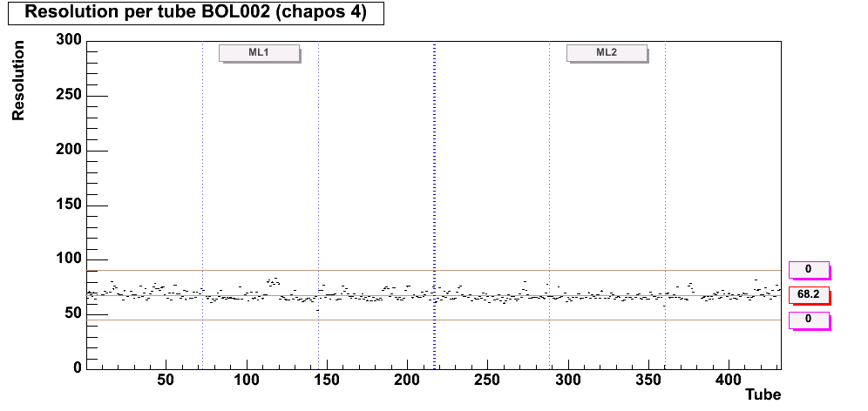
Task: Click the upper magenta 0 box
Action: [809, 270]
